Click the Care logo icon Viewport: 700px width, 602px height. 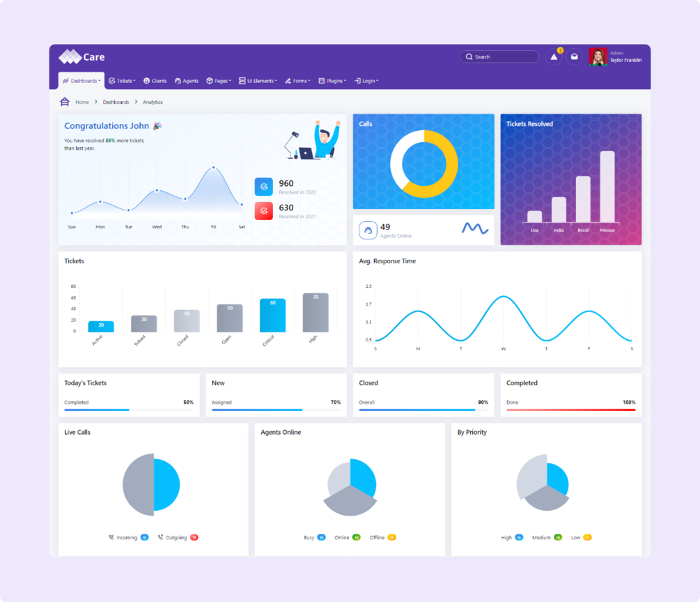pyautogui.click(x=70, y=56)
